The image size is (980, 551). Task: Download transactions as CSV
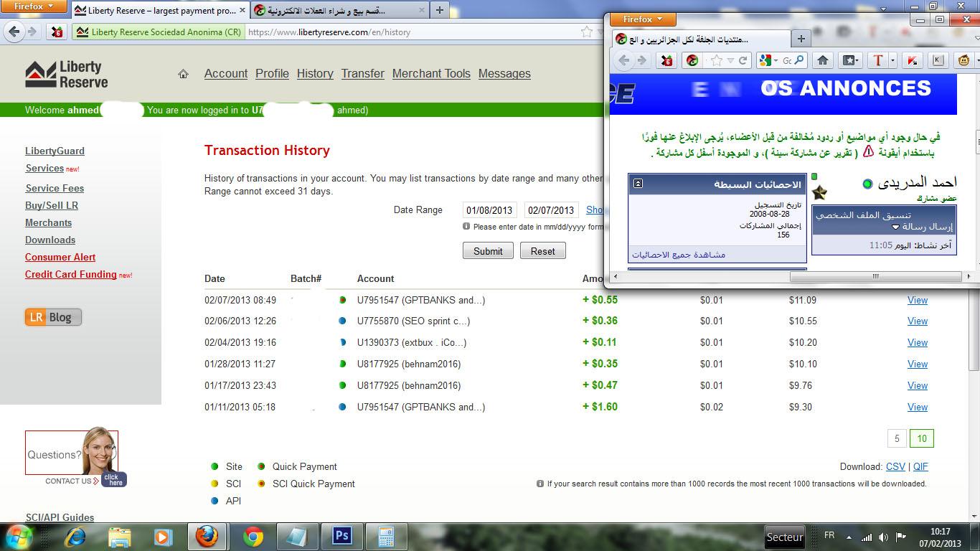[x=895, y=466]
